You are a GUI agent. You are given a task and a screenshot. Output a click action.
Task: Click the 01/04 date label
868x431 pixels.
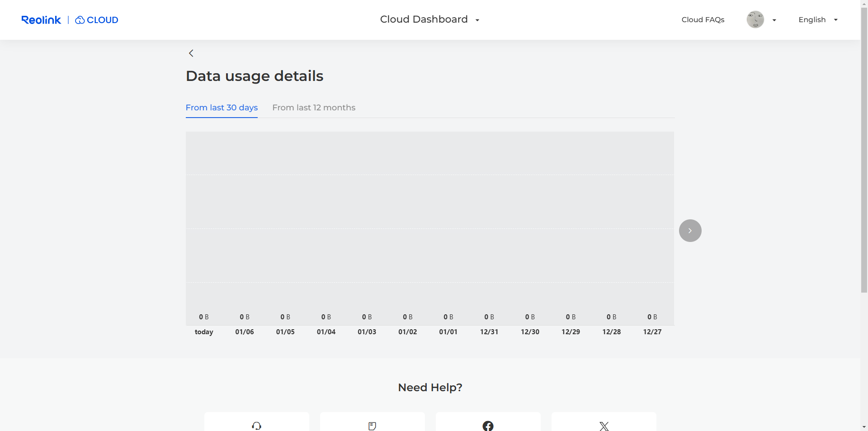pyautogui.click(x=326, y=332)
